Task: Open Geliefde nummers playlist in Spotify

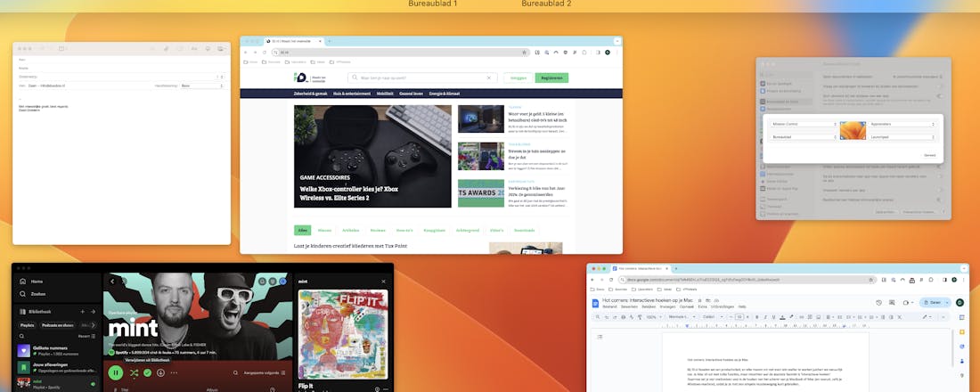Action: (x=56, y=351)
